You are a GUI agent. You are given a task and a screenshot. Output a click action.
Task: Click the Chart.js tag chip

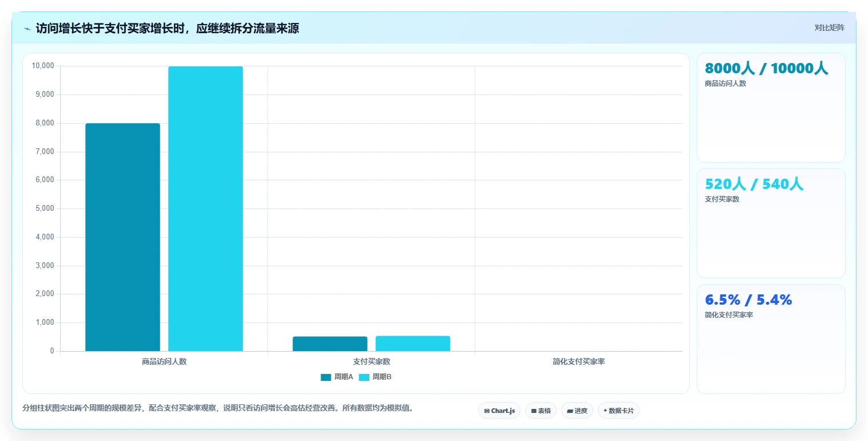[x=499, y=411]
